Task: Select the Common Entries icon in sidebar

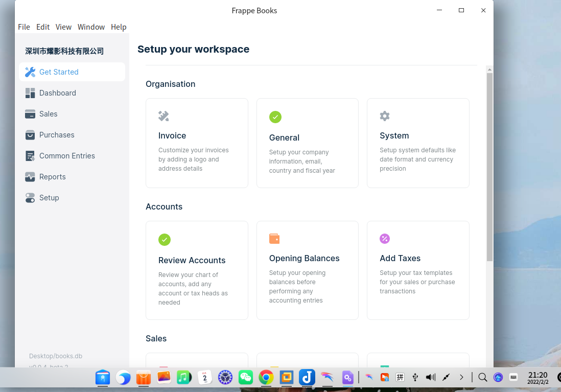Action: point(30,156)
